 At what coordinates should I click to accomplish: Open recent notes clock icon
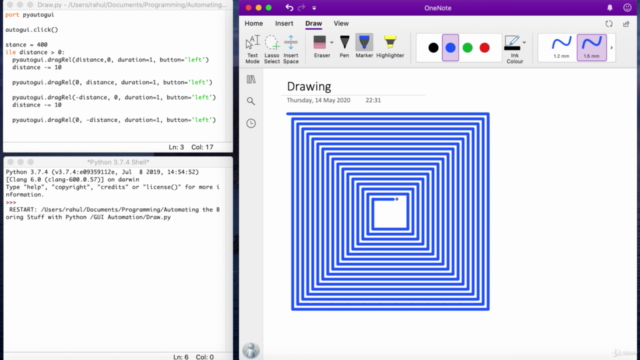pos(251,123)
